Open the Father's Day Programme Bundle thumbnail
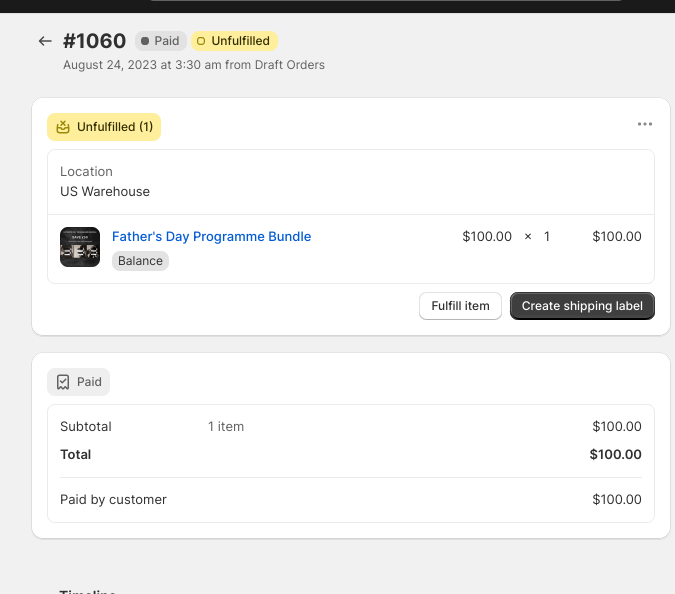Viewport: 675px width, 594px height. [x=80, y=247]
